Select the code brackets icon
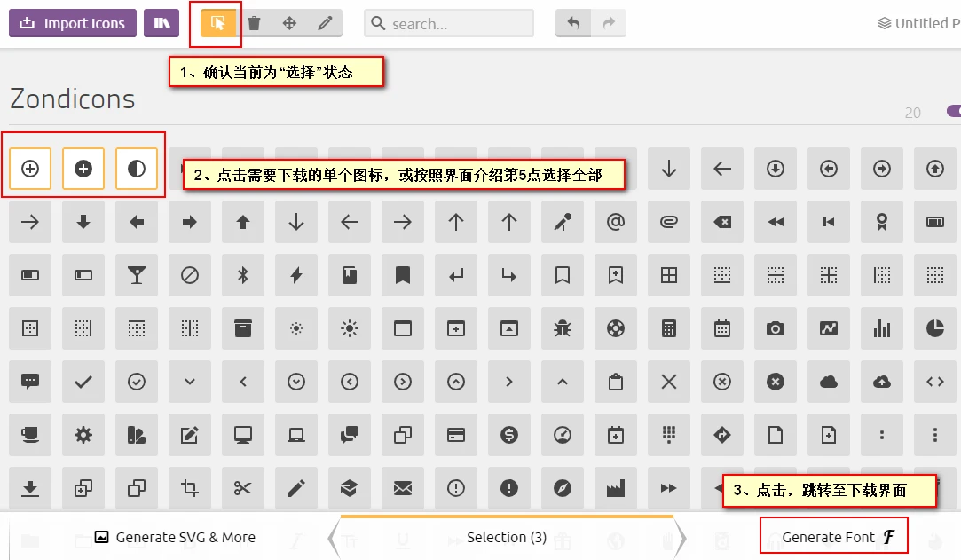Viewport: 961px width, 560px height. point(935,382)
